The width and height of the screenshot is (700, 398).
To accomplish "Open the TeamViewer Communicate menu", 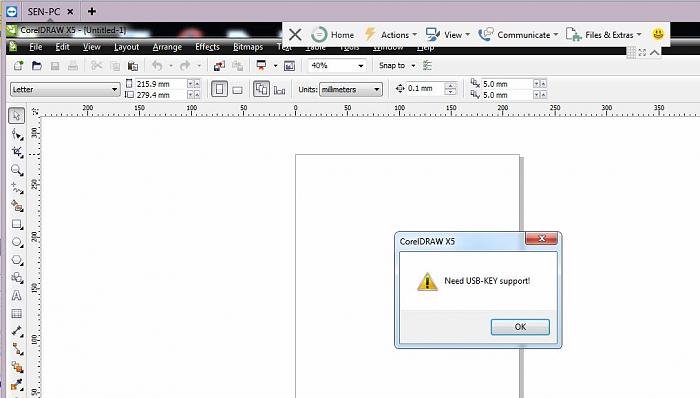I will (518, 34).
